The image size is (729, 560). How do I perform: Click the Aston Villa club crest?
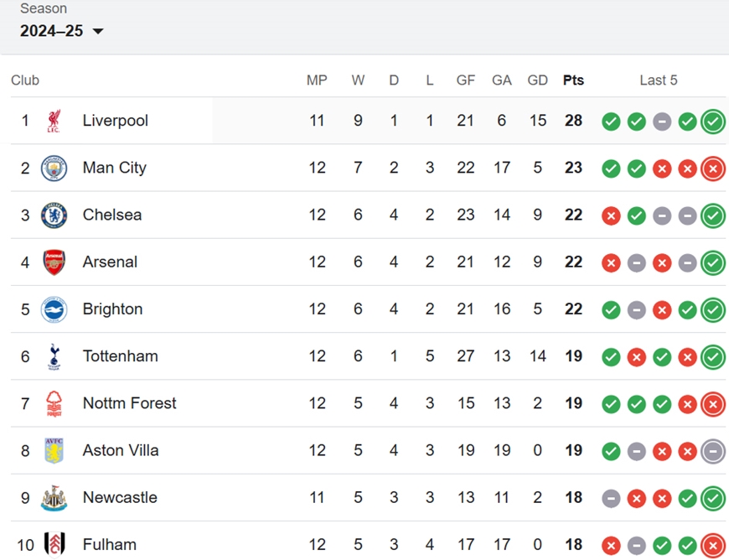54,451
